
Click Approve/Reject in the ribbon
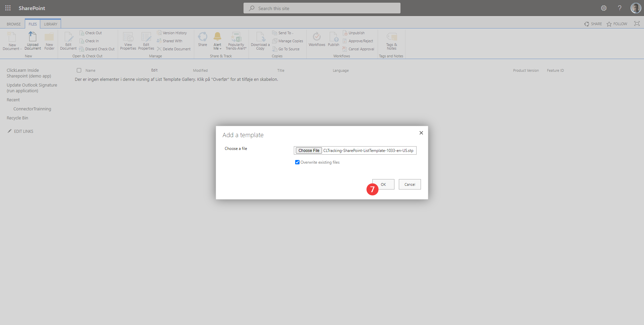[x=358, y=41]
